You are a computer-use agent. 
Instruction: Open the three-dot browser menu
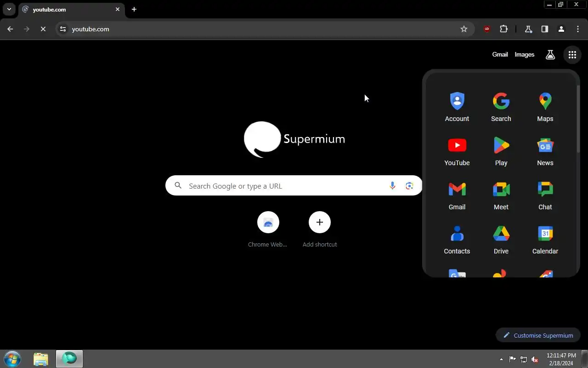click(x=578, y=29)
